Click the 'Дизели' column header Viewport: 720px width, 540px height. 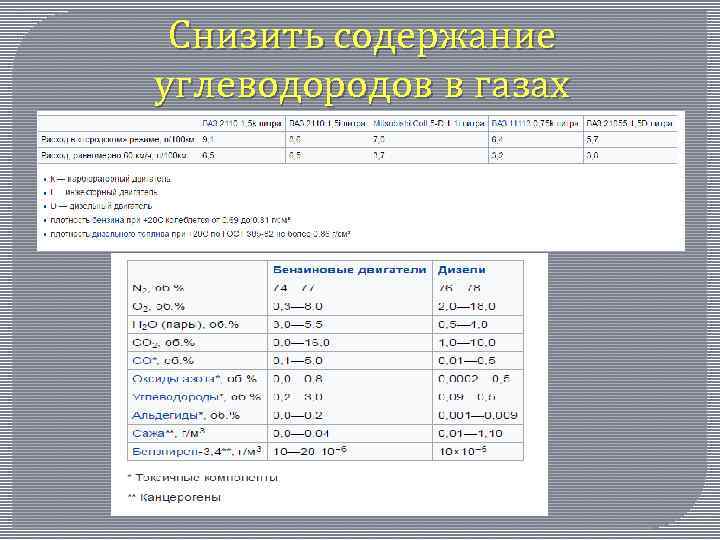click(461, 270)
